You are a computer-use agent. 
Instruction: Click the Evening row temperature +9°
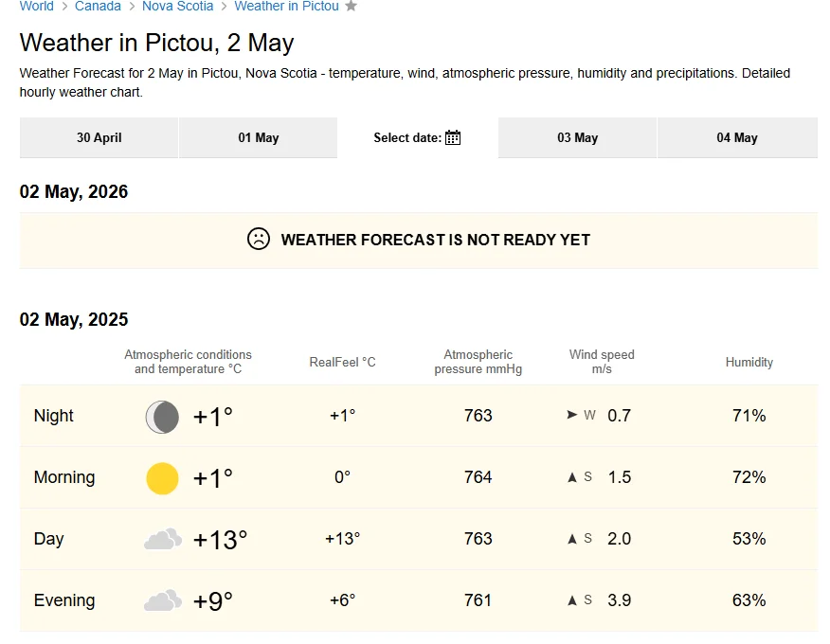point(212,600)
